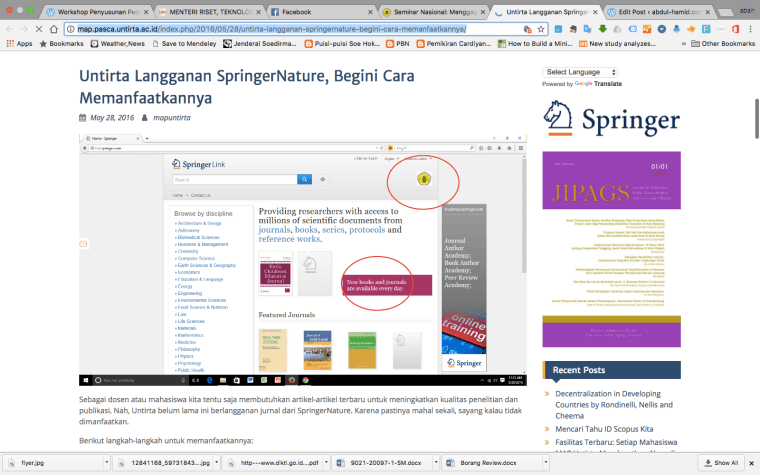Close the Edit Post abdul-hamid tab
The width and height of the screenshot is (760, 475).
pos(707,12)
